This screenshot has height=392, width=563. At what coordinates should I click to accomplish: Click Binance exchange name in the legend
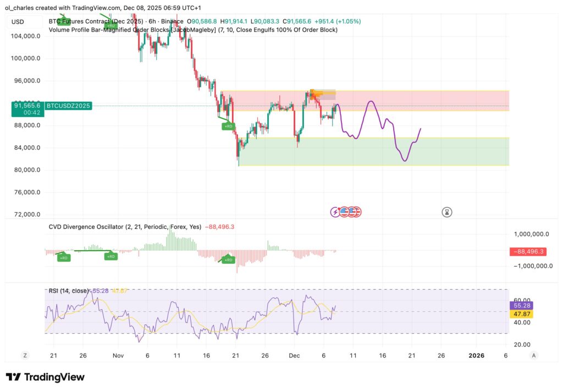click(172, 21)
